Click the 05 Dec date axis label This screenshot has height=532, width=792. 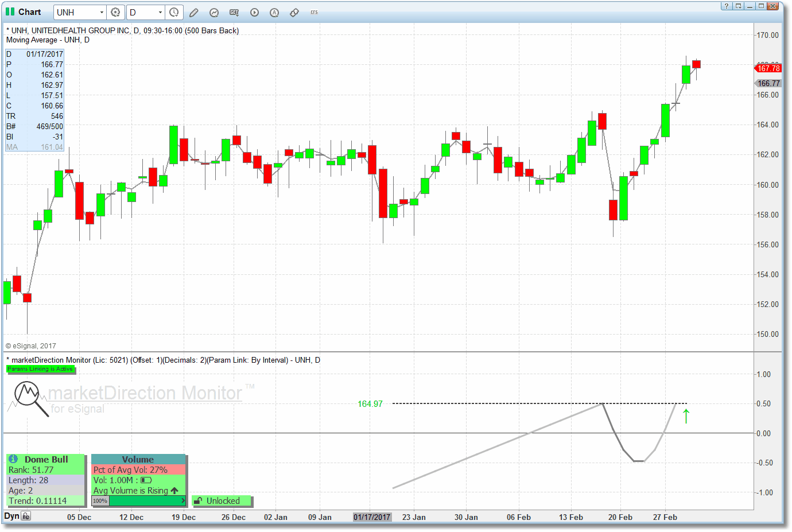[79, 517]
